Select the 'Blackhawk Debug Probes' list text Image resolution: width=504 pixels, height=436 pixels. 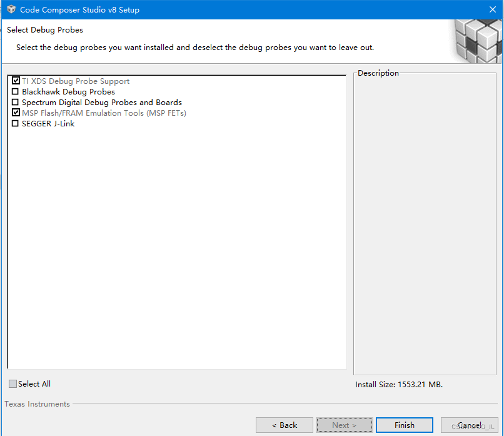[x=68, y=91]
